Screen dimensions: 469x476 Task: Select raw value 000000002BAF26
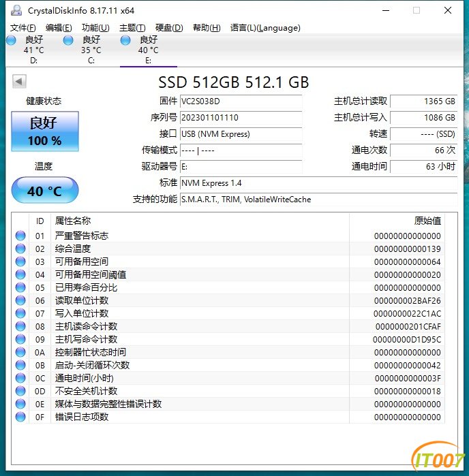click(x=407, y=301)
